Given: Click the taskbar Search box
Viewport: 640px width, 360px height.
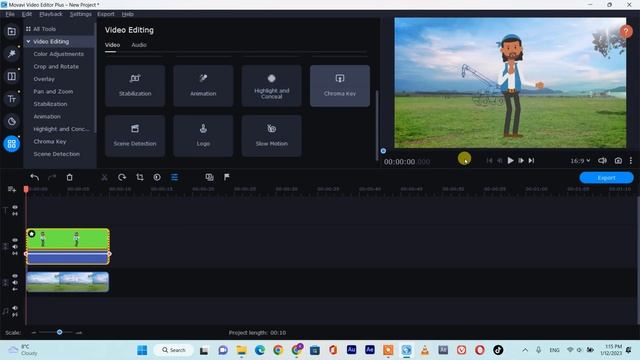Looking at the screenshot, I should tap(173, 350).
